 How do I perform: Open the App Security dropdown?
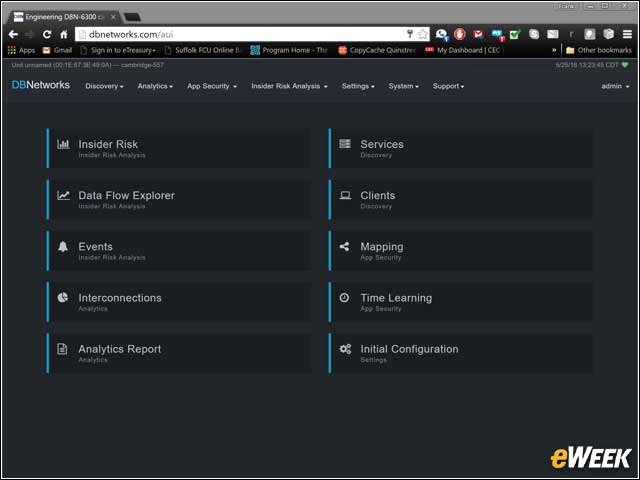click(212, 86)
